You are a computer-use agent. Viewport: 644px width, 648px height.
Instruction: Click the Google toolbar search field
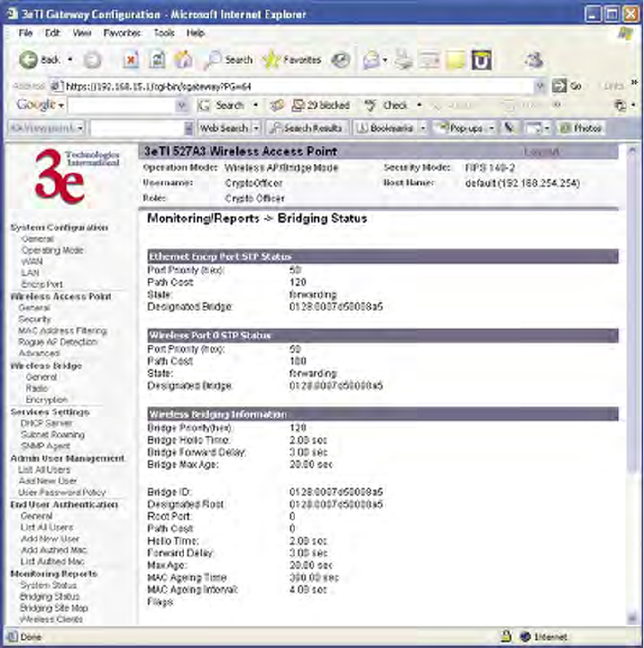pos(122,106)
